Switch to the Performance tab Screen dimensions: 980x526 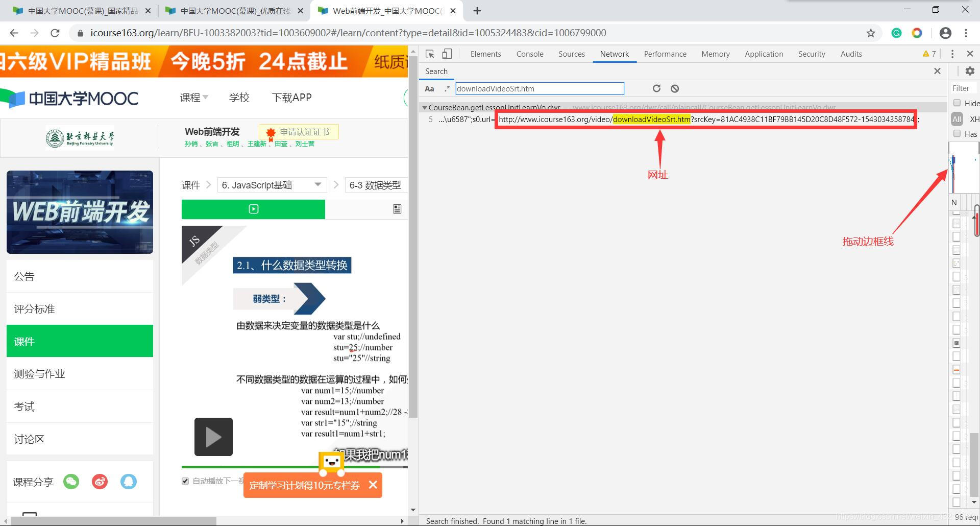click(665, 54)
